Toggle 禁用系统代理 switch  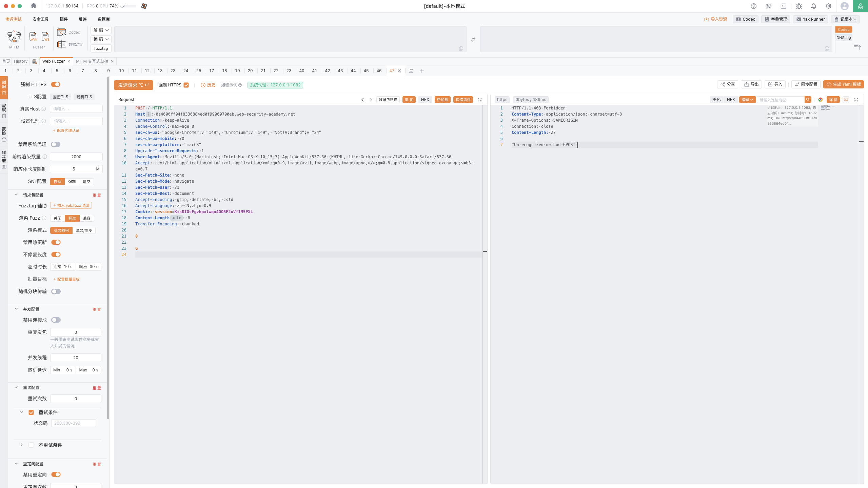56,144
